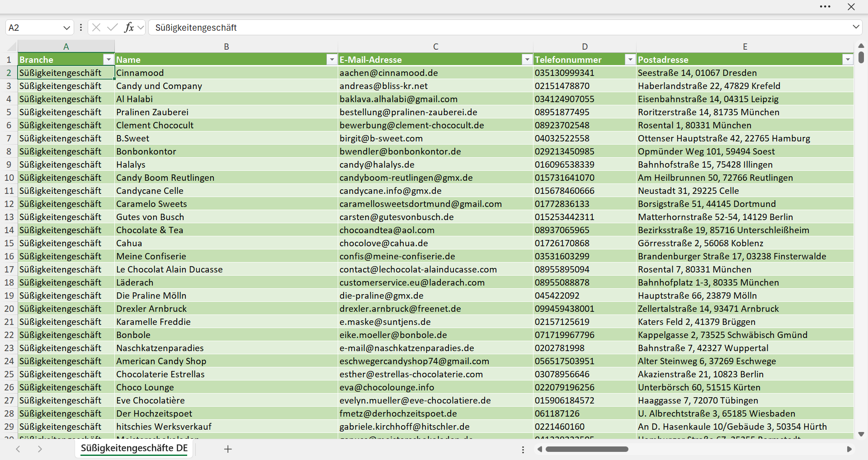
Task: Select email eva@chocolounge.info
Action: 435,387
